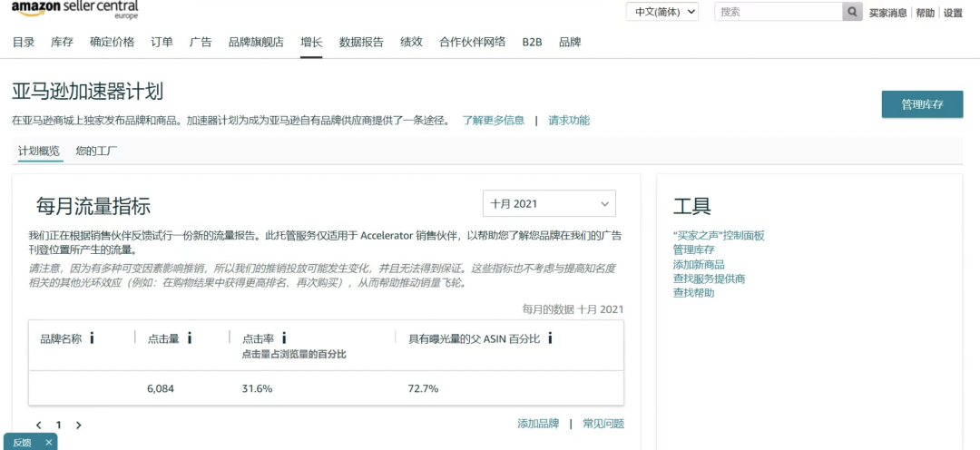
Task: Open the 品牌 menu
Action: [x=570, y=43]
